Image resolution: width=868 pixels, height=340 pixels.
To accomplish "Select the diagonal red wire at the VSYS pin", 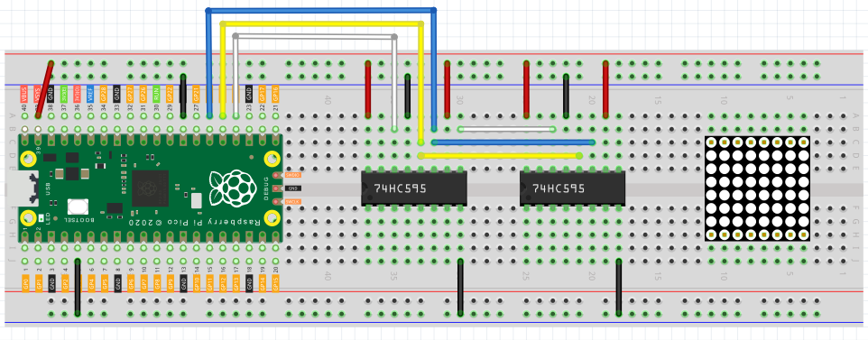I will (44, 89).
